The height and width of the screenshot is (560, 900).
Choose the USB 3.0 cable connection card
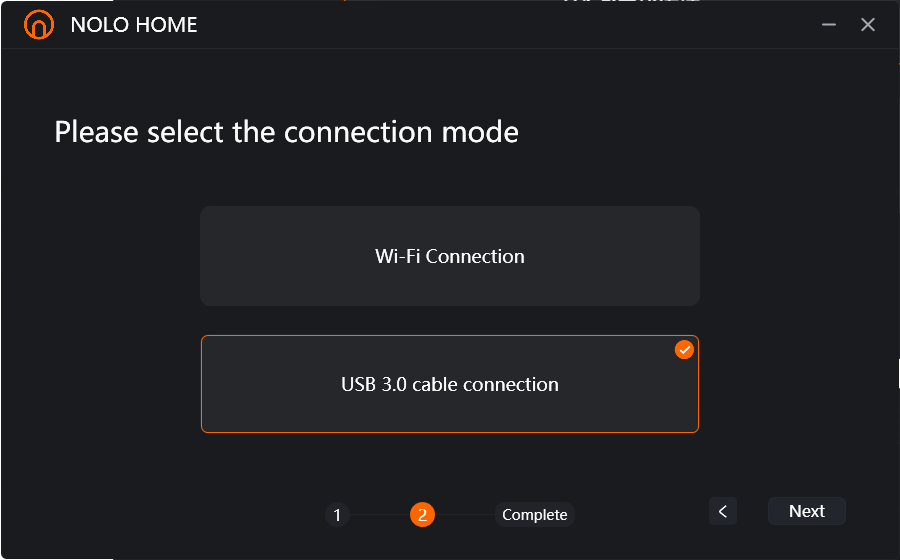(x=449, y=384)
